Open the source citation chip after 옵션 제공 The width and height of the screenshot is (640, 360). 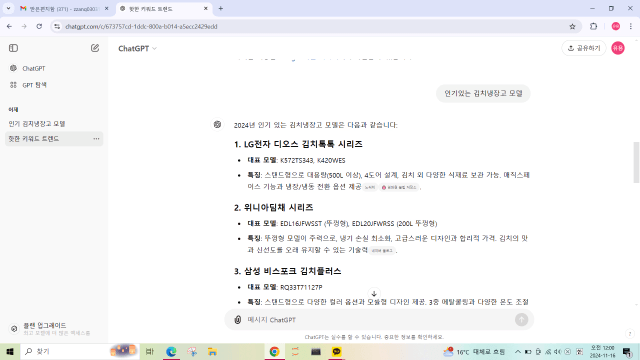pyautogui.click(x=370, y=187)
